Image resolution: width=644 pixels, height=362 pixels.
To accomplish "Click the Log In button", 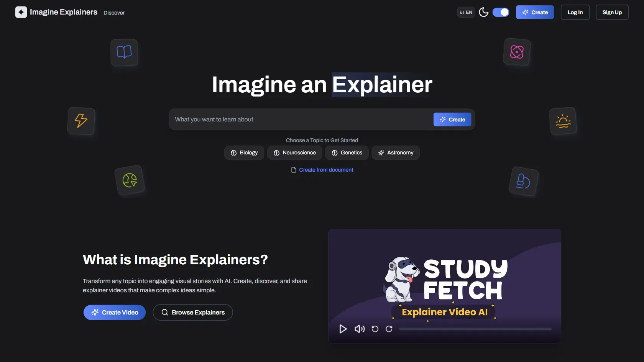I will click(x=575, y=12).
